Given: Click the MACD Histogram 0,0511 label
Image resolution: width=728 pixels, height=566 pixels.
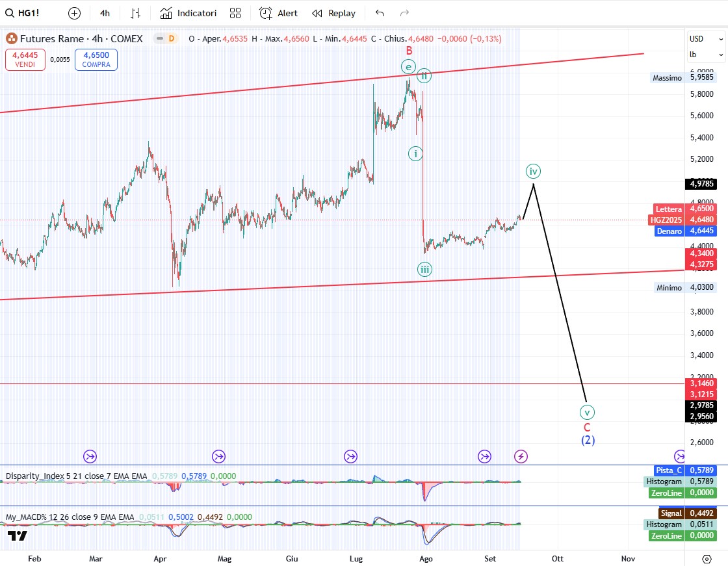Looking at the screenshot, I should (x=680, y=524).
